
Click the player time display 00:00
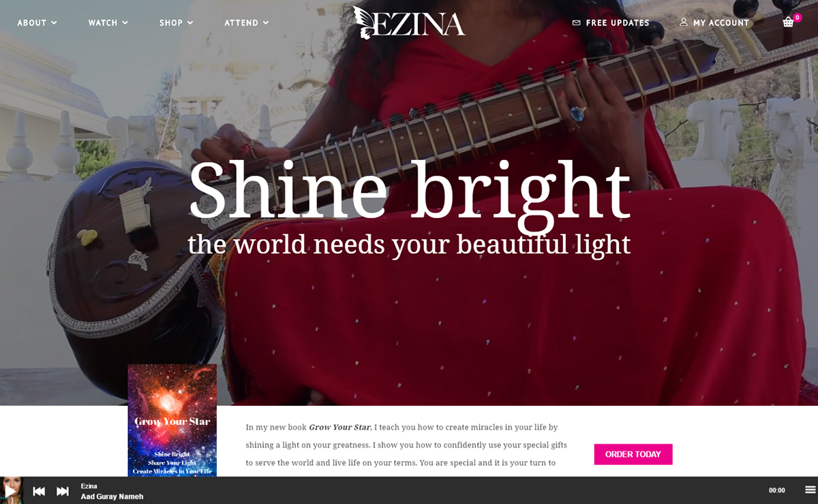click(777, 490)
